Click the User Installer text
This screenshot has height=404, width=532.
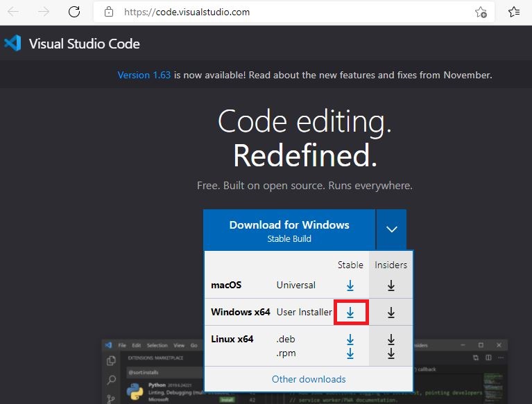click(304, 312)
